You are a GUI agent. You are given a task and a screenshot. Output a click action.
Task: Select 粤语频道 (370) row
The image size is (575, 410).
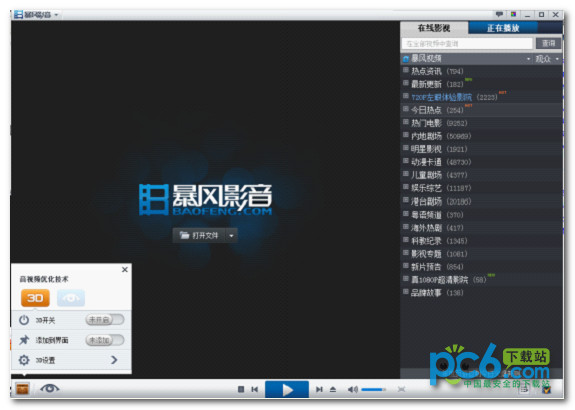pyautogui.click(x=481, y=215)
